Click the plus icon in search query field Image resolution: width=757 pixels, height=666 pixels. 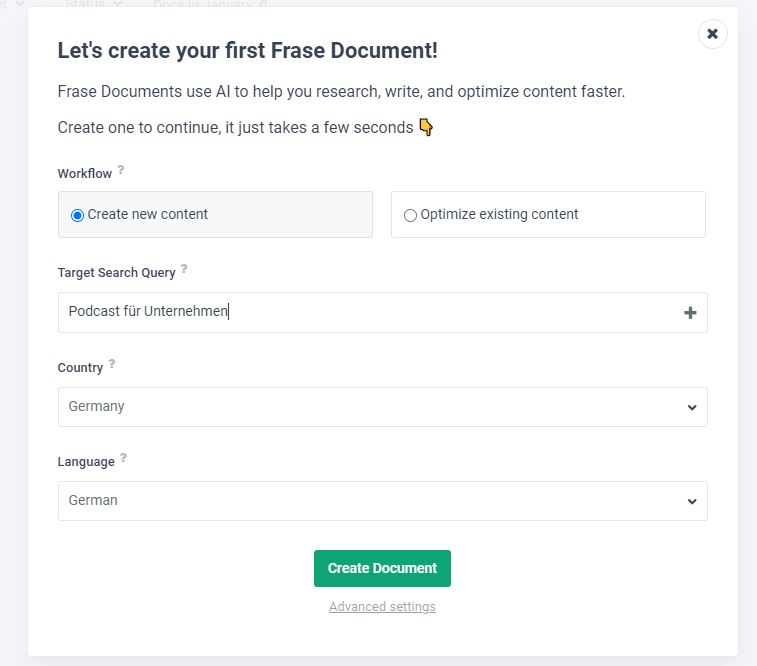690,313
